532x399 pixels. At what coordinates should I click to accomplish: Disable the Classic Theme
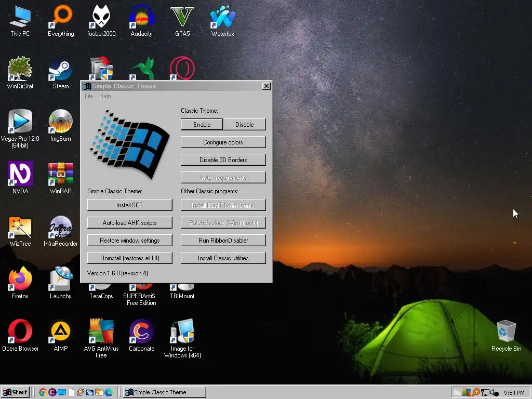(x=244, y=125)
